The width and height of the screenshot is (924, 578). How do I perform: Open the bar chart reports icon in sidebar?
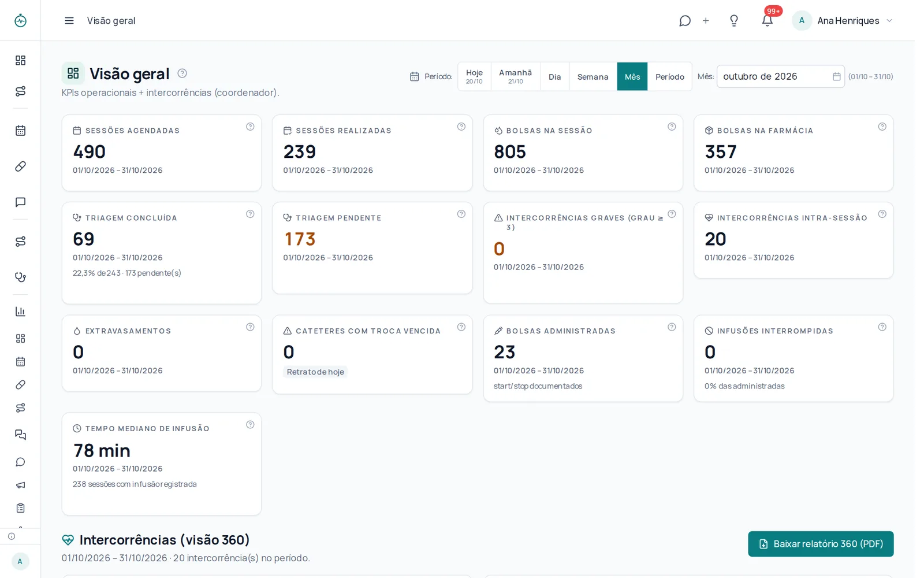(x=20, y=312)
